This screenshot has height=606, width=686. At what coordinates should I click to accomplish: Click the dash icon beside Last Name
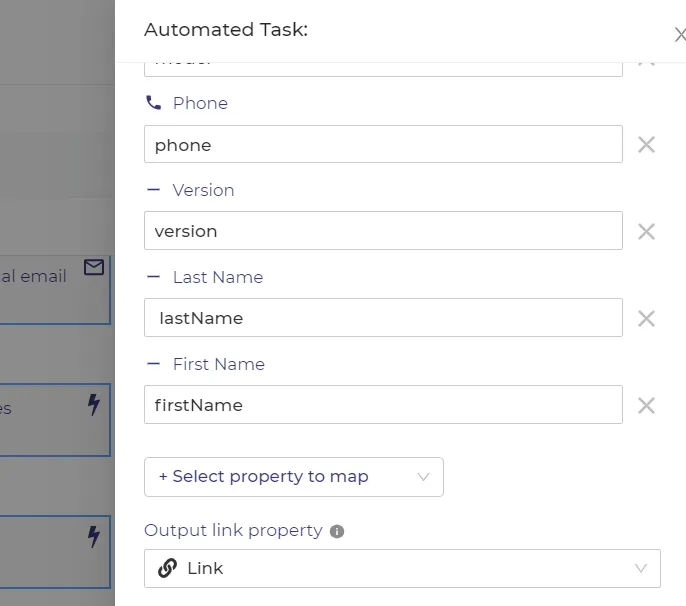coord(154,277)
